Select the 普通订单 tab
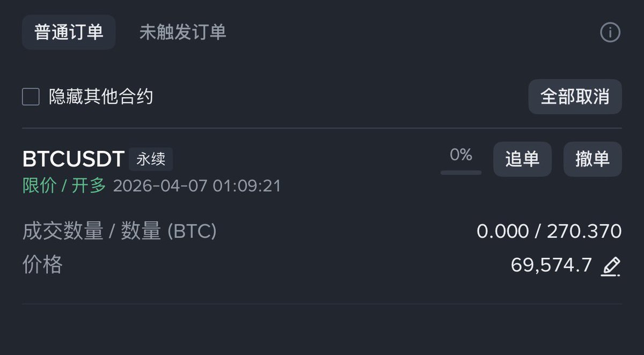Viewport: 644px width, 355px height. click(x=68, y=32)
